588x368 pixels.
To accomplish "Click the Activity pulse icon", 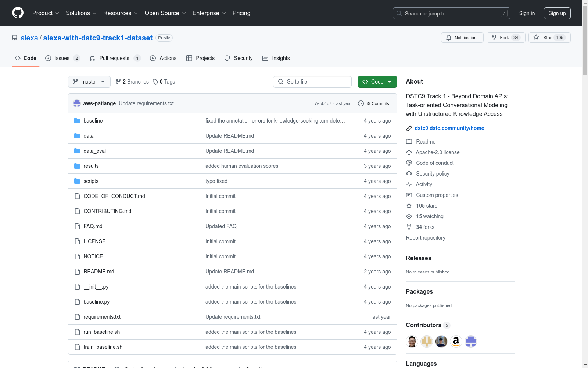I will coord(409,184).
